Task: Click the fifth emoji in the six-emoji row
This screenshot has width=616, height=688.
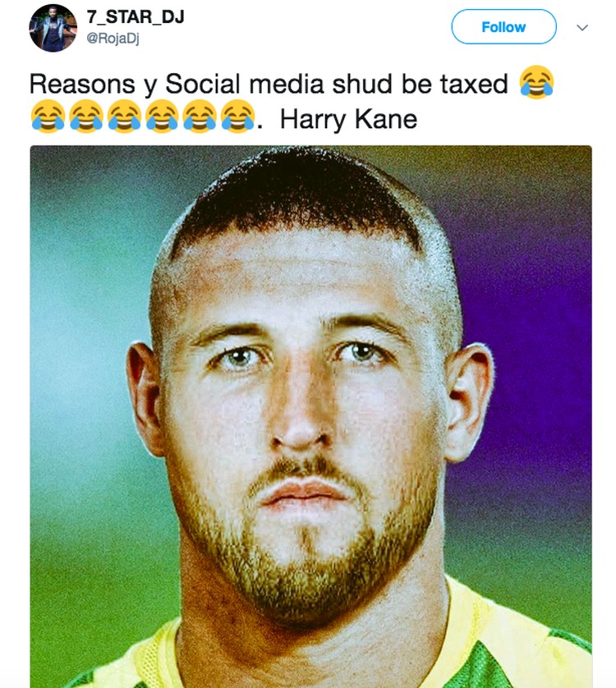Action: pyautogui.click(x=200, y=117)
